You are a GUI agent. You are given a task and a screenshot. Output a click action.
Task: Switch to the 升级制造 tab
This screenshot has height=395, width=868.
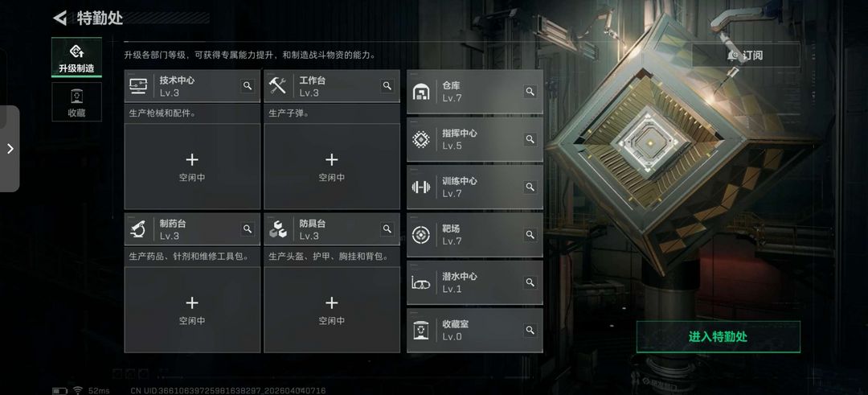point(76,57)
